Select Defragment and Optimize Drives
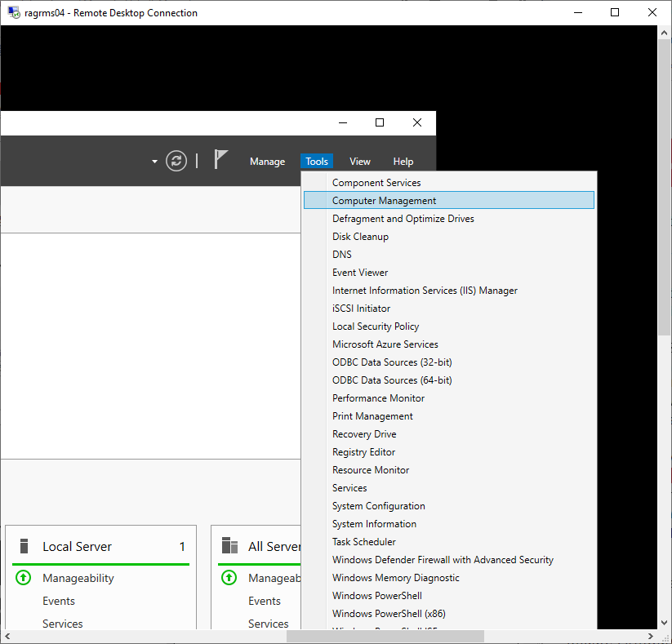The width and height of the screenshot is (672, 644). (449, 219)
